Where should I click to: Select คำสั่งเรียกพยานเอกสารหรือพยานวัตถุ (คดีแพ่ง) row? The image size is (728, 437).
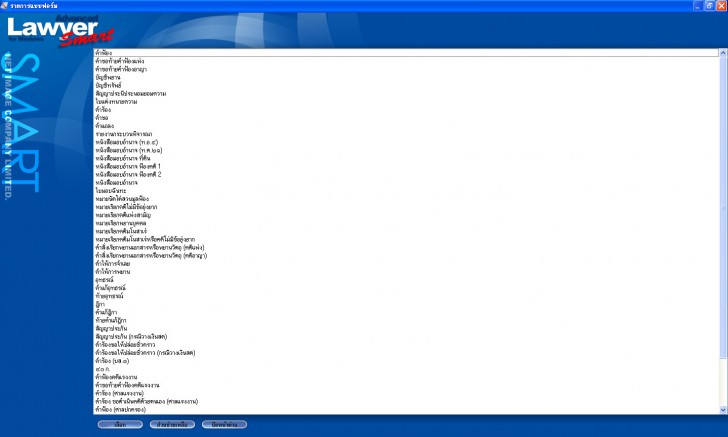click(x=406, y=248)
